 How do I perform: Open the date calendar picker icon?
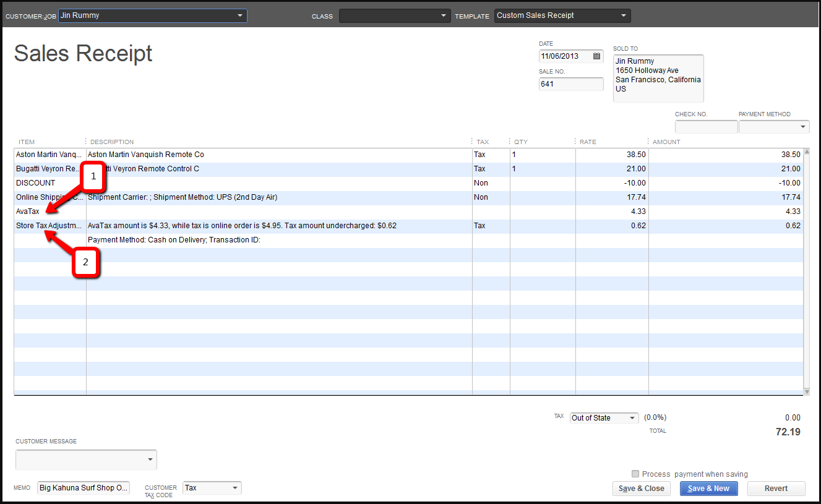pyautogui.click(x=596, y=56)
